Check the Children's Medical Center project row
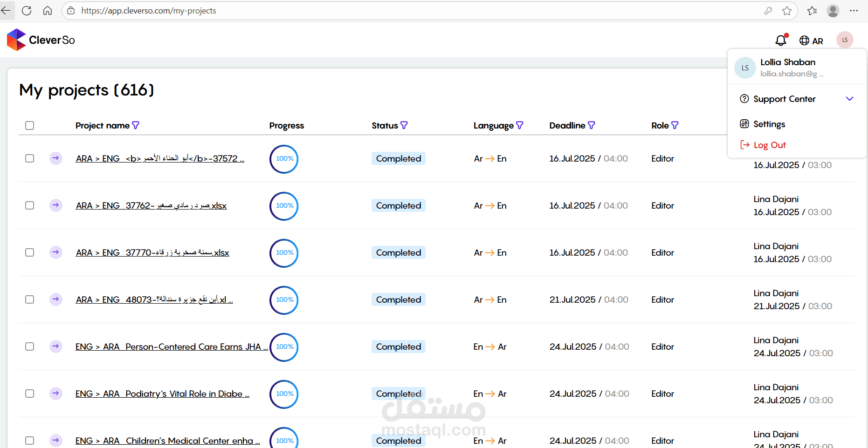This screenshot has width=868, height=448. pyautogui.click(x=30, y=441)
